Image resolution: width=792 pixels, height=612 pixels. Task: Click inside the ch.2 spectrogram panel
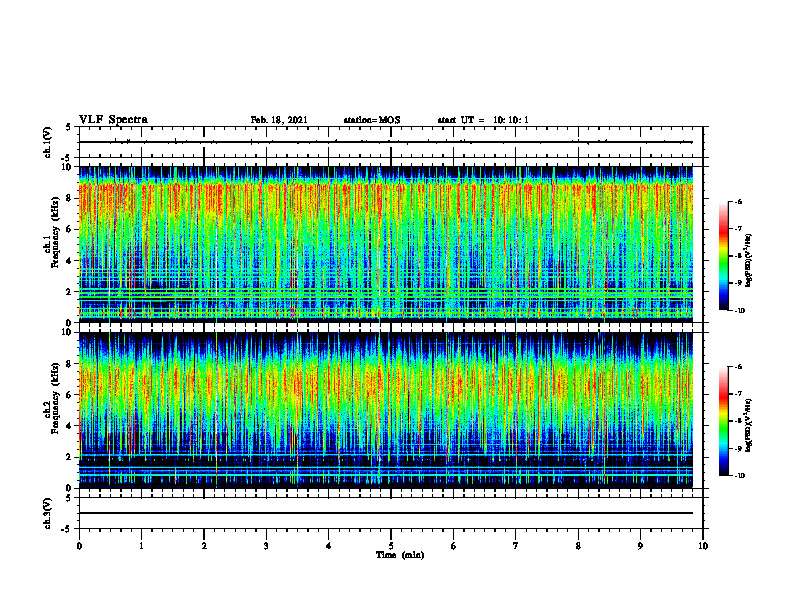[x=386, y=410]
